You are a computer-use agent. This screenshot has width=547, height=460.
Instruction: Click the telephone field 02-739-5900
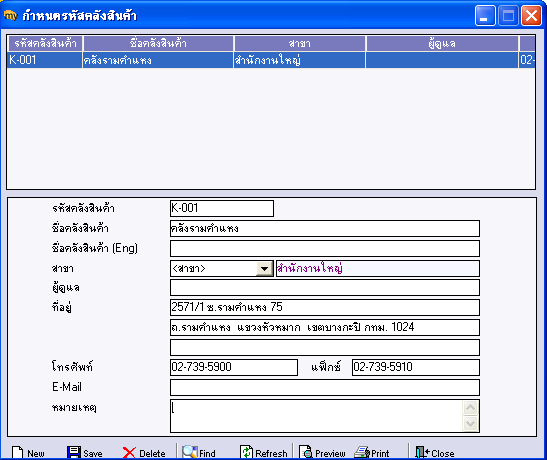pyautogui.click(x=234, y=367)
